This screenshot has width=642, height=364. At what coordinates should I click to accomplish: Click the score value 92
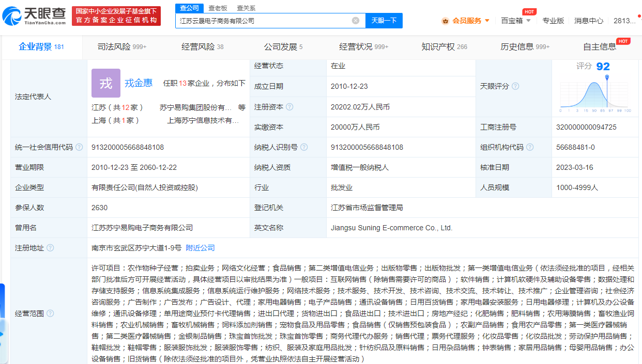[603, 66]
